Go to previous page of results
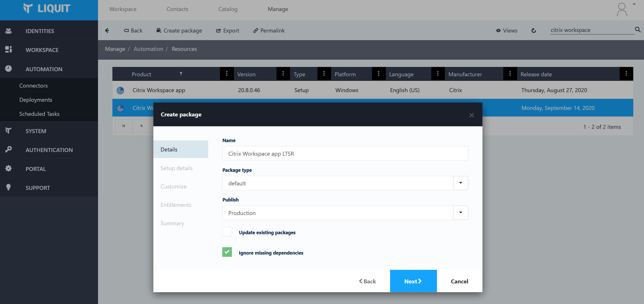This screenshot has height=304, width=644. point(141,126)
